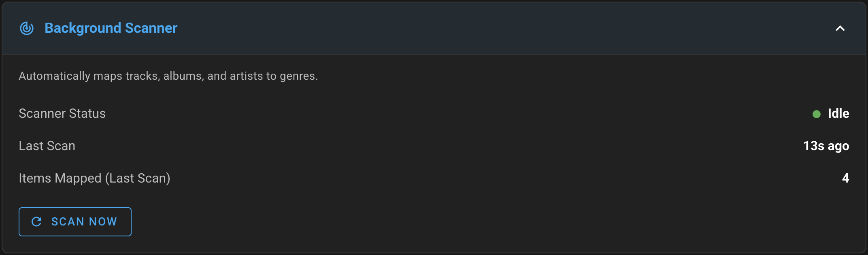This screenshot has width=868, height=255.
Task: Click the word "Background" in the header title
Action: click(x=83, y=28)
